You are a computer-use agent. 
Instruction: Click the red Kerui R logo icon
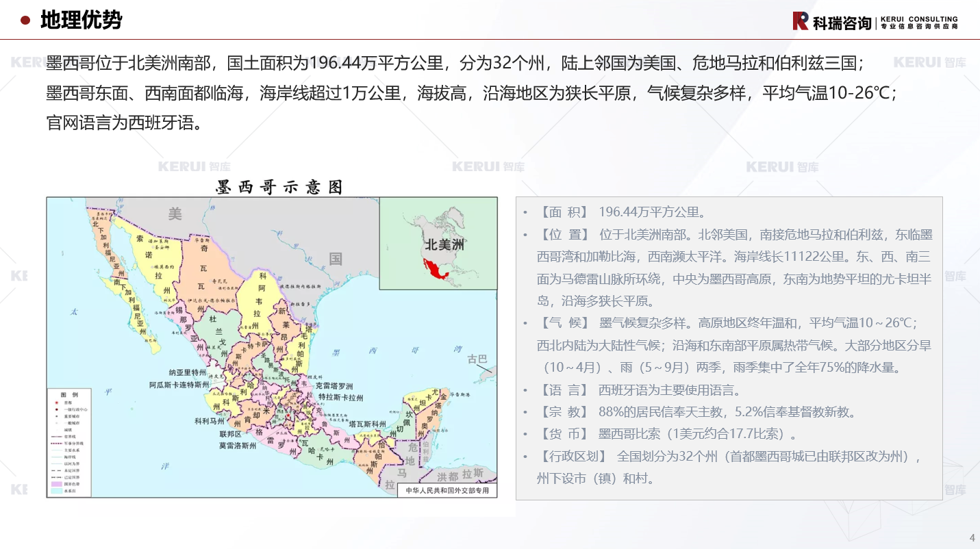point(801,21)
